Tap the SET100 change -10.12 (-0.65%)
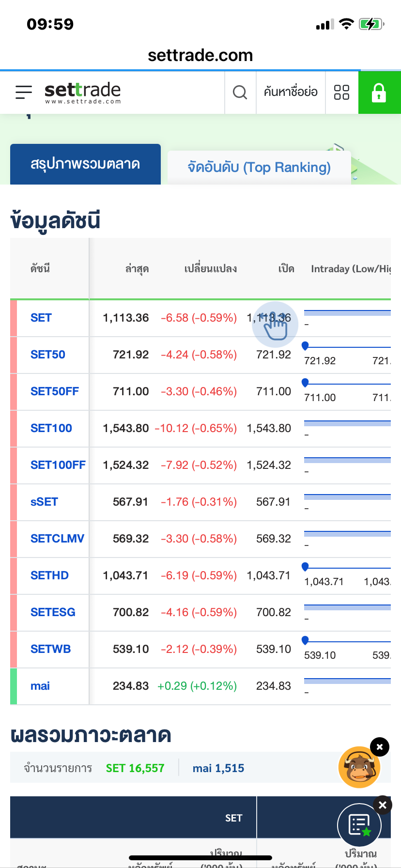 [x=196, y=428]
